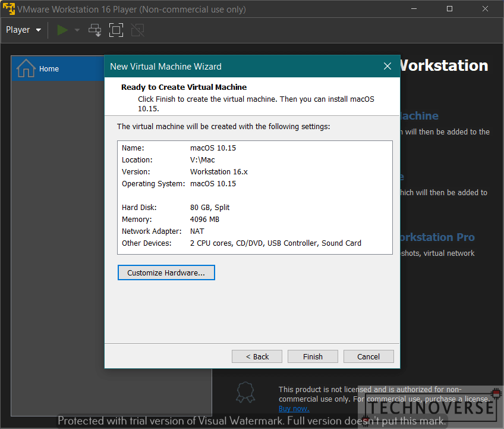Screen dimensions: 504x429
Task: Cancel the virtual machine wizard
Action: [x=368, y=356]
